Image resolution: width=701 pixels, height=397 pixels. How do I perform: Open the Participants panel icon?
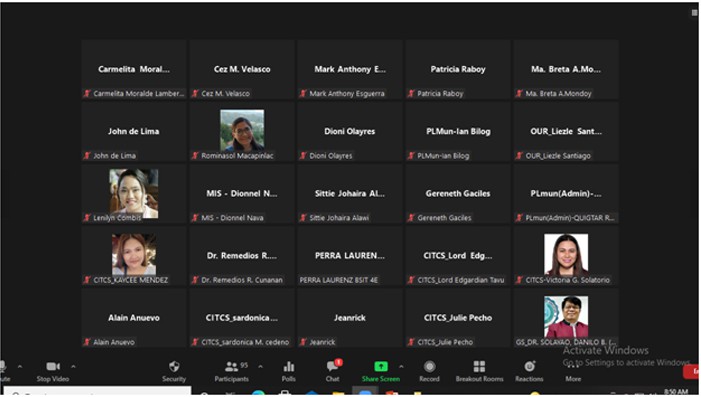[232, 367]
